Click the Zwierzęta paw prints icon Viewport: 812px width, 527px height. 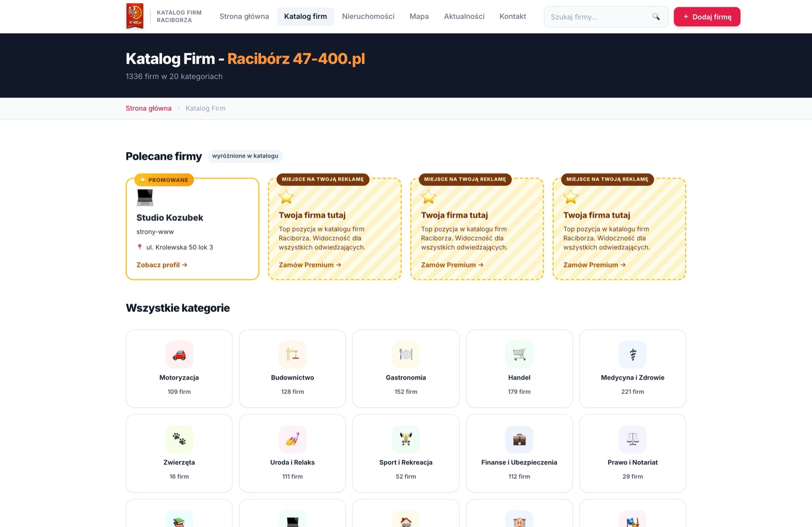tap(179, 439)
